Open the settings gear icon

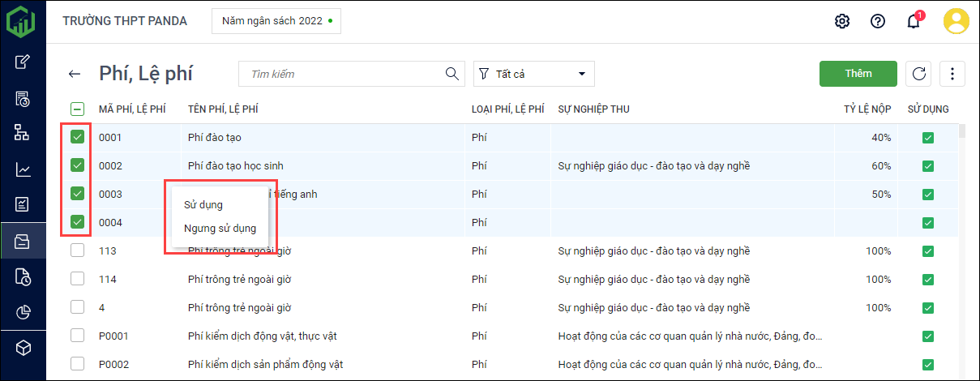(841, 21)
